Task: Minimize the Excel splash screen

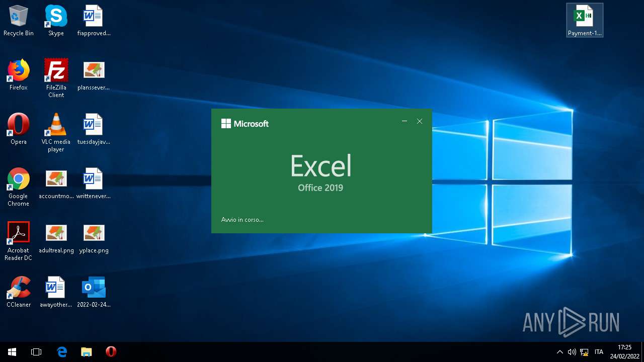Action: point(405,121)
